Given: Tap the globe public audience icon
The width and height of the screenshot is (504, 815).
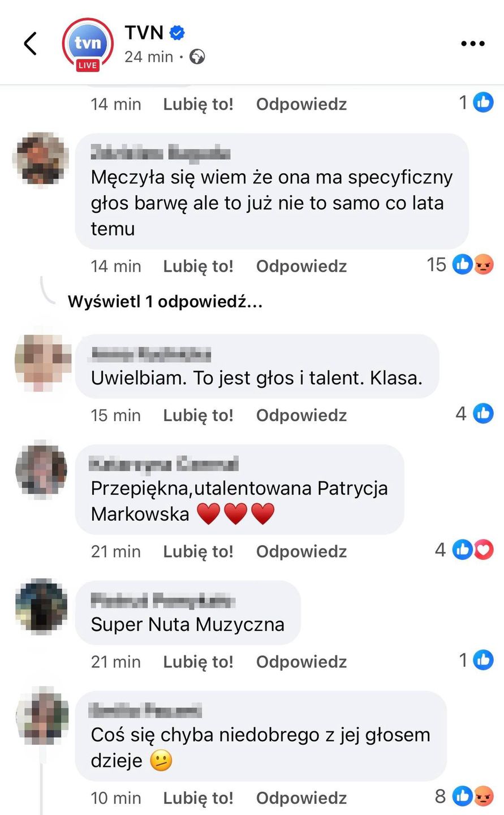Looking at the screenshot, I should pyautogui.click(x=197, y=57).
